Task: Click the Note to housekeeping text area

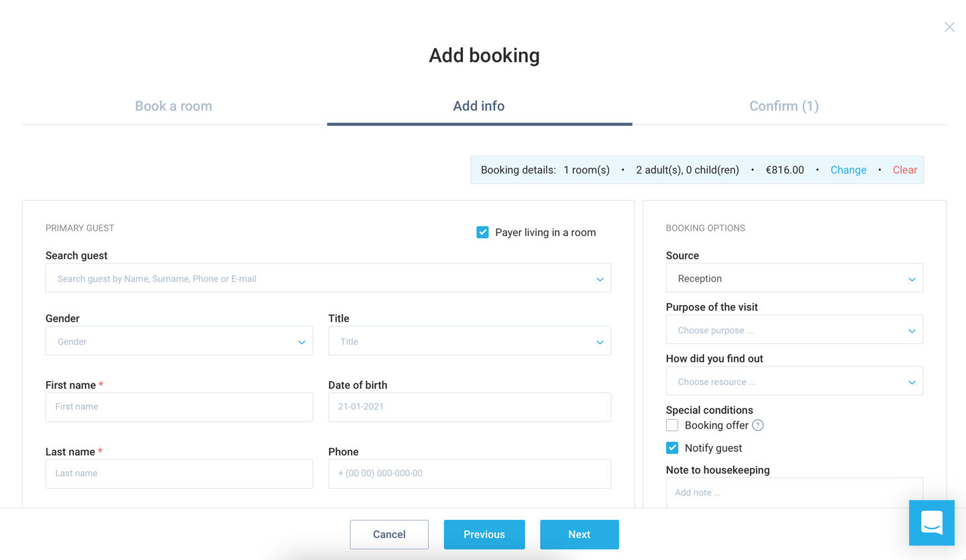Action: point(794,492)
